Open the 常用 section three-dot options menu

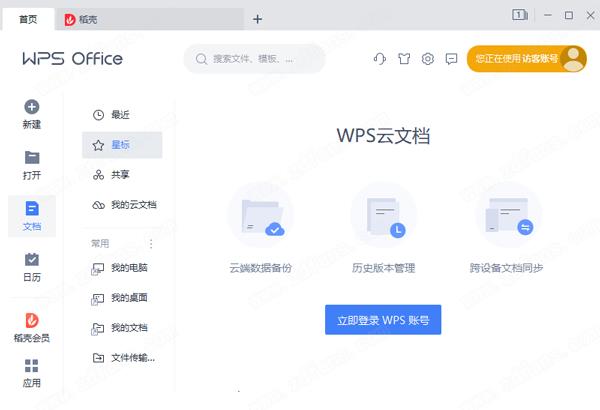151,244
